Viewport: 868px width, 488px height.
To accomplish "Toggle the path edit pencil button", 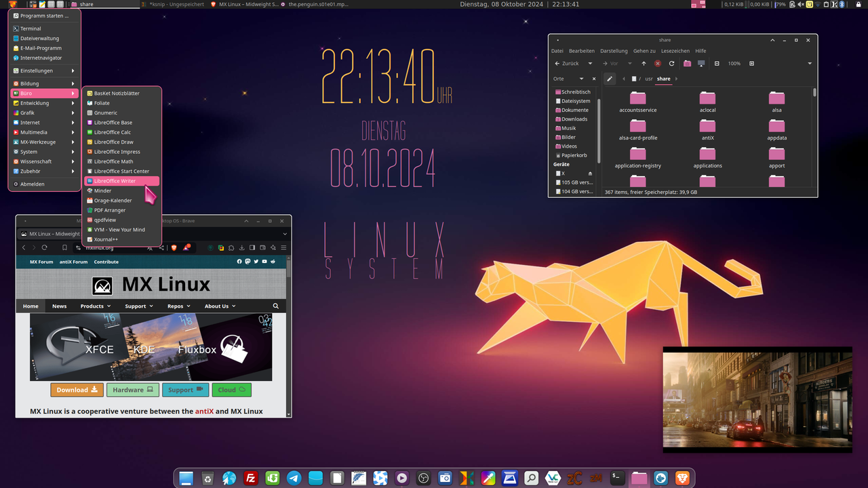I will [x=610, y=79].
